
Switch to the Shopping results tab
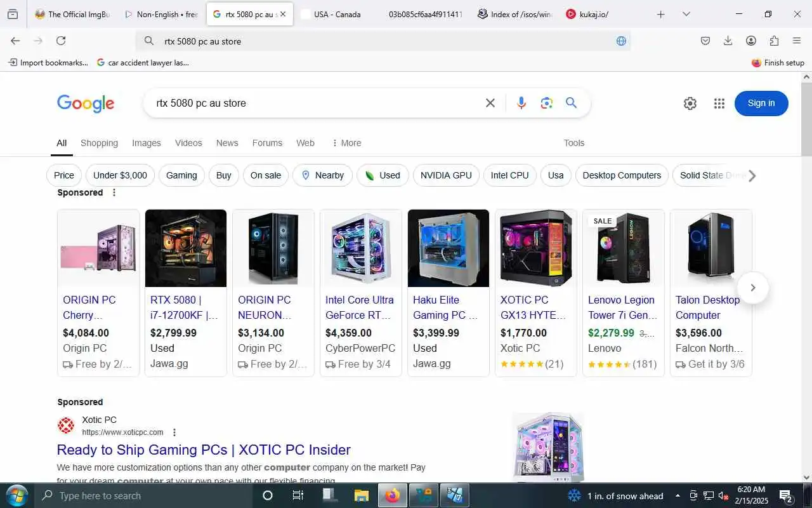click(99, 143)
